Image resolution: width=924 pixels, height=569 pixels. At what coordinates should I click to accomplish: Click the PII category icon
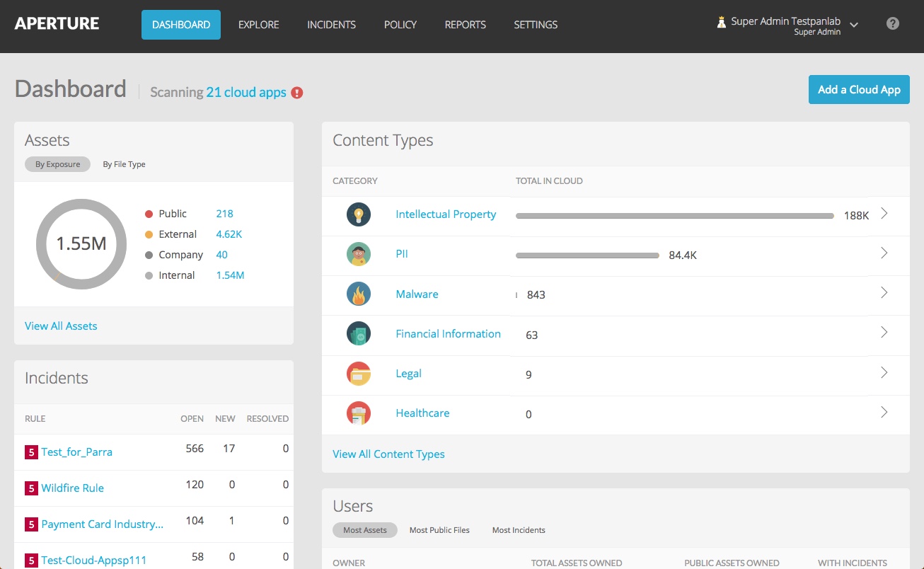[359, 254]
